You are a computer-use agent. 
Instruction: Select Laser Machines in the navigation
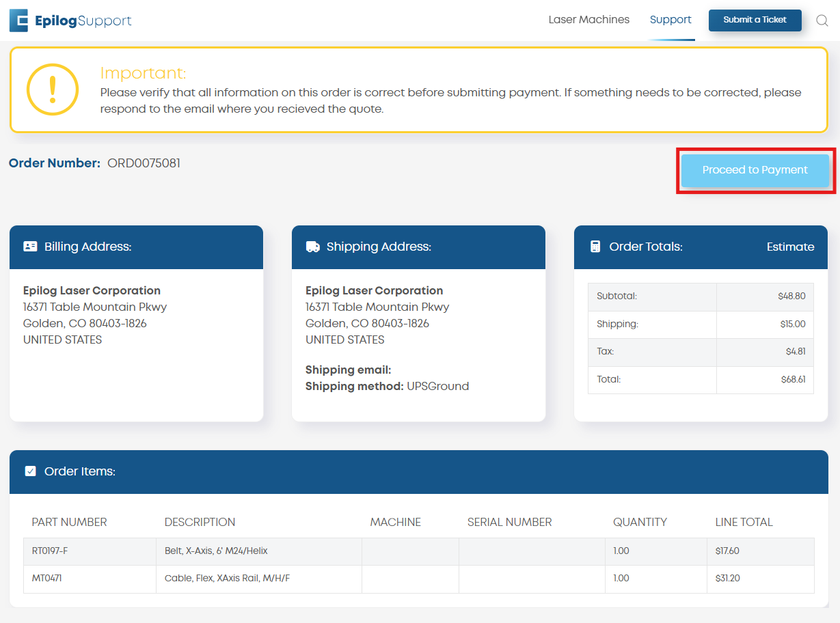point(588,19)
